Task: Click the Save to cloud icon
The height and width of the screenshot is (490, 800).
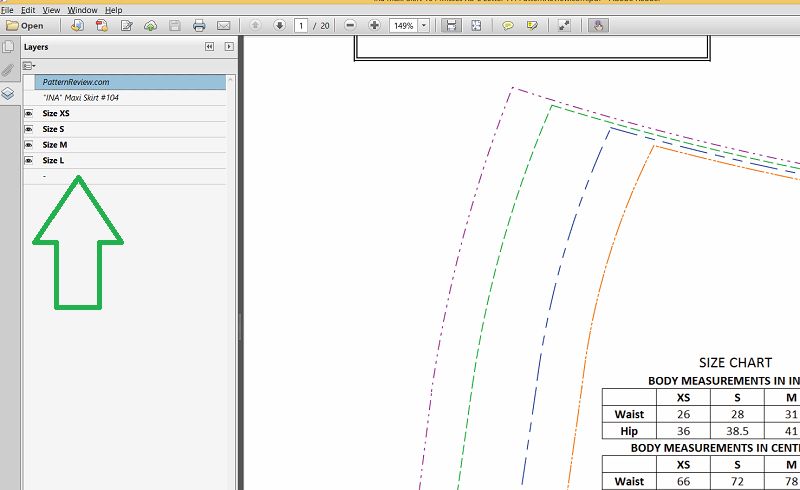Action: [151, 26]
